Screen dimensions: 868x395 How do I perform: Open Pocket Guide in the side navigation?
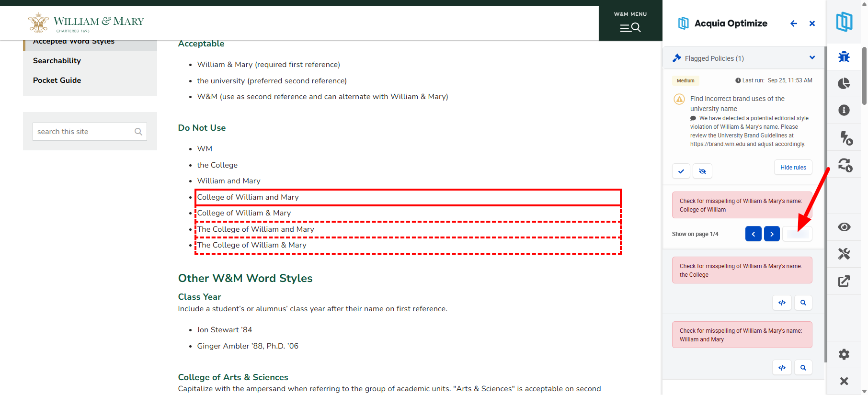(x=57, y=80)
